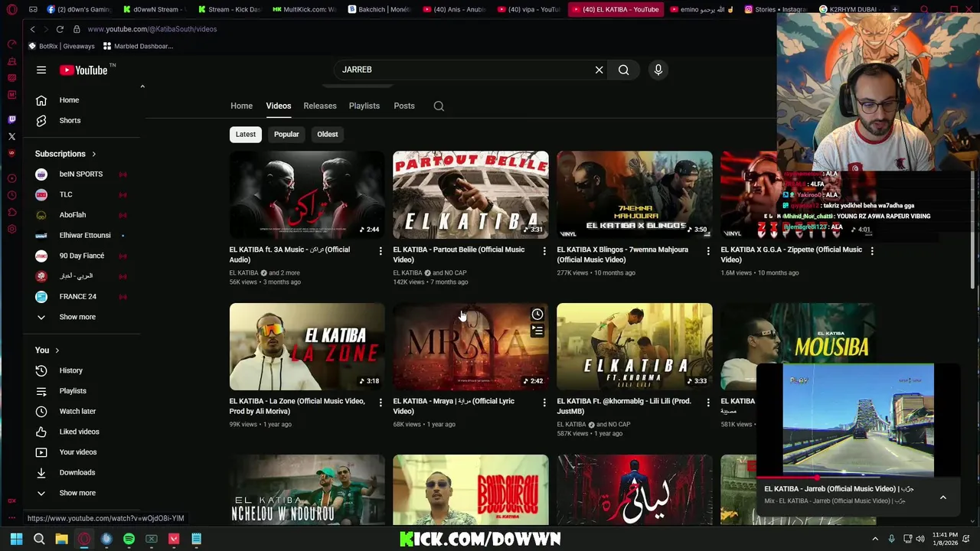
Task: Play the Partout Belile video thumbnail
Action: click(471, 194)
